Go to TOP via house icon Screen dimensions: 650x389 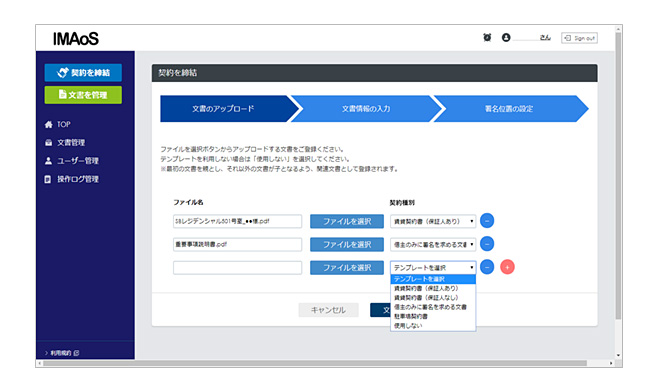58,124
